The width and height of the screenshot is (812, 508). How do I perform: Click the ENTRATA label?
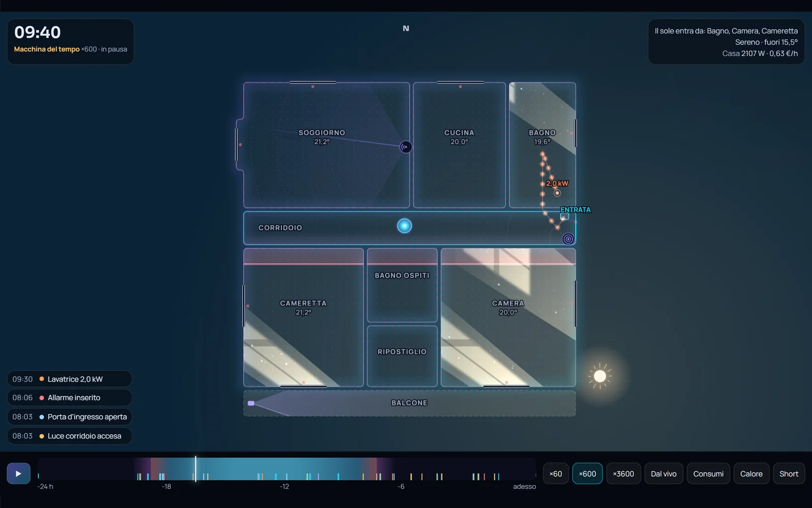click(x=576, y=210)
